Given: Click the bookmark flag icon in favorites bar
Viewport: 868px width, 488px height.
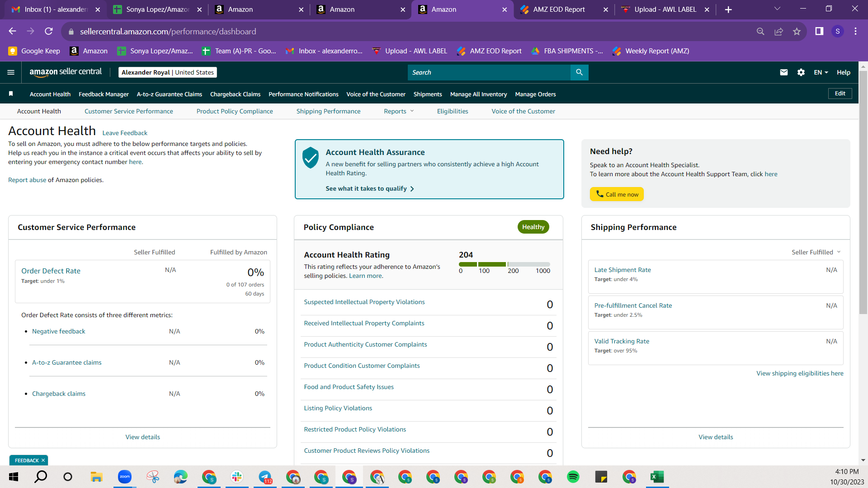Looking at the screenshot, I should tap(11, 94).
